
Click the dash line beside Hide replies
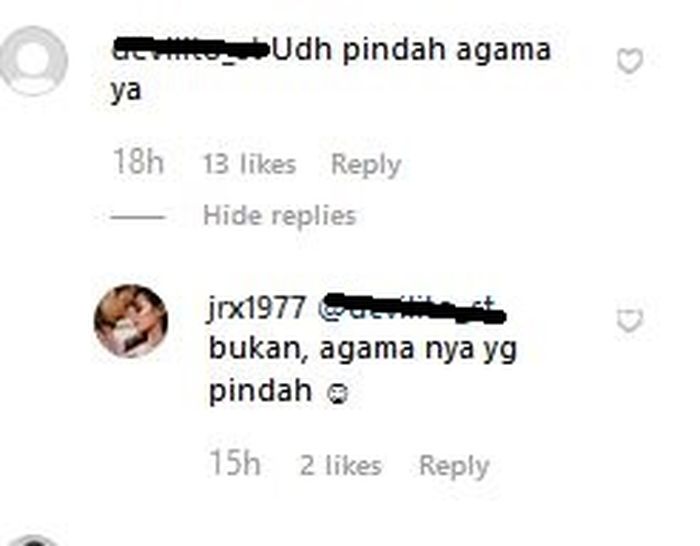pyautogui.click(x=138, y=217)
